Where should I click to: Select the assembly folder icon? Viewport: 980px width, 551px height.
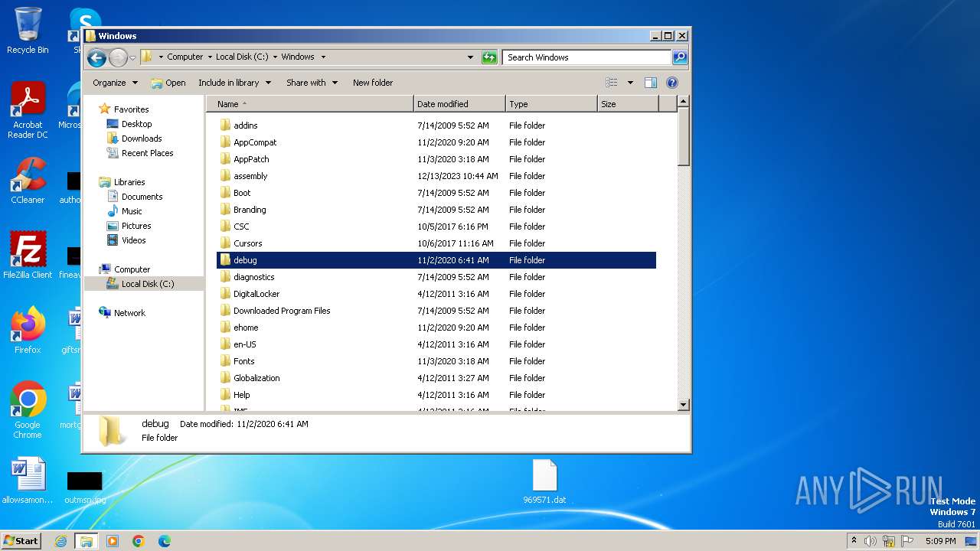coord(225,176)
